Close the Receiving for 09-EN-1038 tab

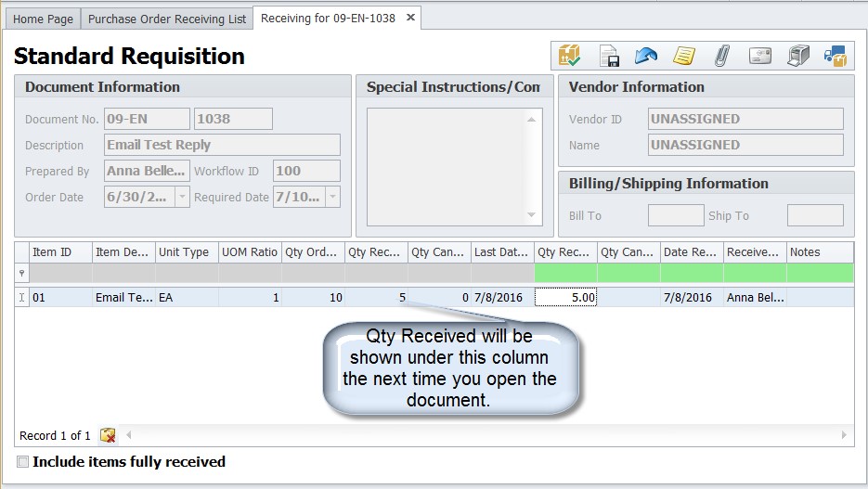410,18
